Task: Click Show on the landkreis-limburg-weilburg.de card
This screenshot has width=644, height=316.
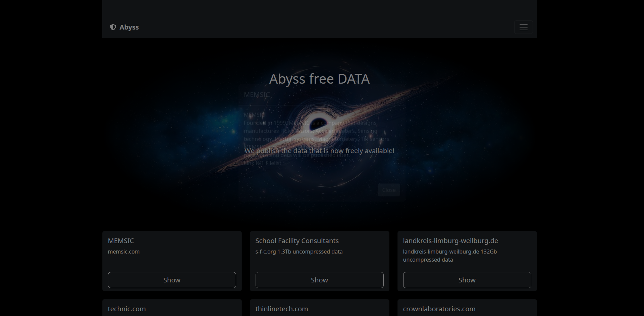Action: [467, 280]
